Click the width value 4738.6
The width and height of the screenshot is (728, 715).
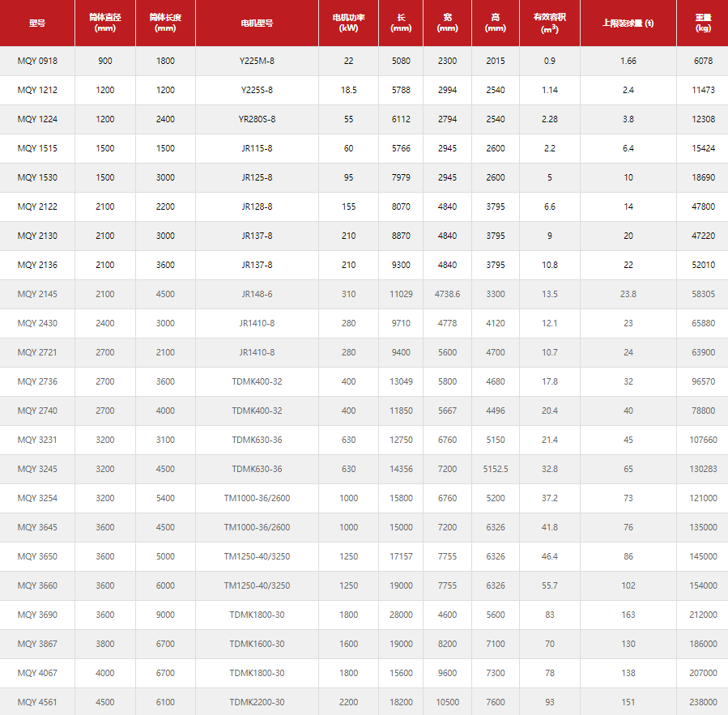(447, 294)
